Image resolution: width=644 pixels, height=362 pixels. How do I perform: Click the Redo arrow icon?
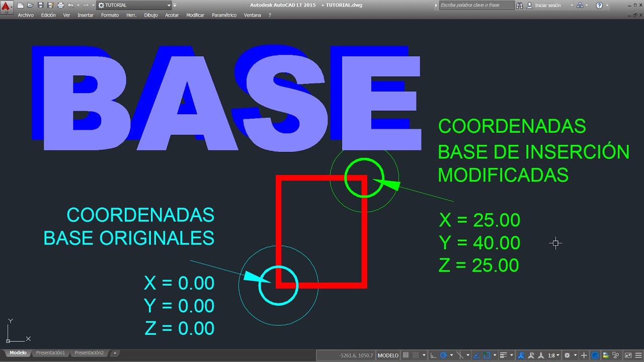[85, 5]
